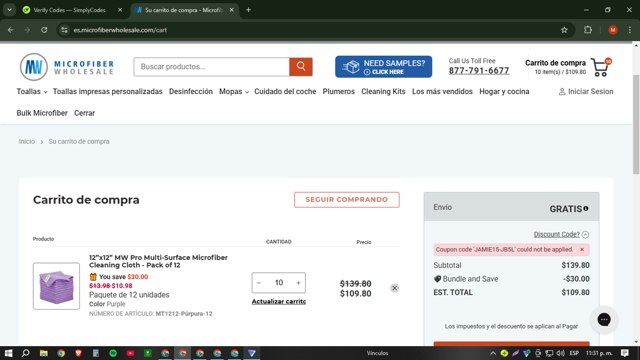
Task: Show hidden system tray icons
Action: [x=493, y=353]
